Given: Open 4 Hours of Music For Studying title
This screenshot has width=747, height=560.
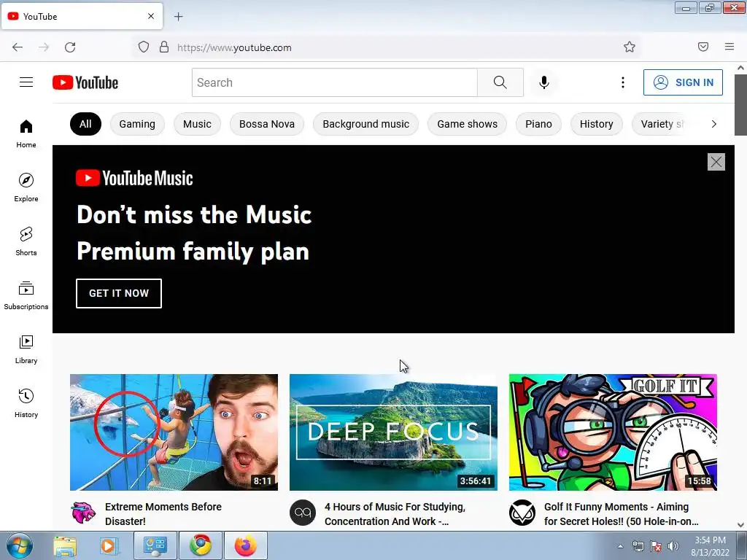Looking at the screenshot, I should pos(395,514).
